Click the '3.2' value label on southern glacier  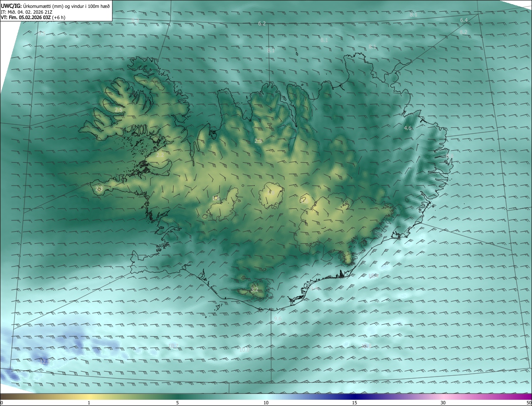coord(254,289)
